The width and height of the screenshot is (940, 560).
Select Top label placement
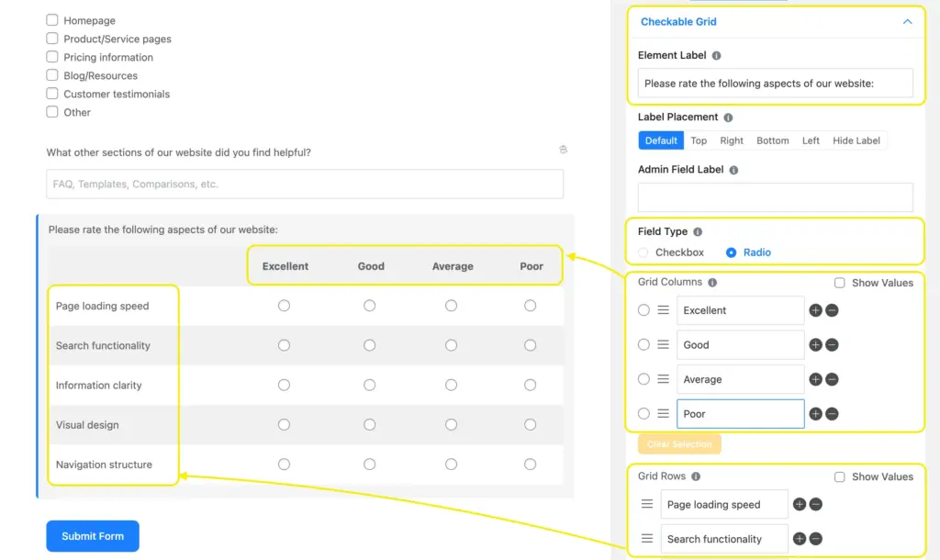pyautogui.click(x=699, y=140)
